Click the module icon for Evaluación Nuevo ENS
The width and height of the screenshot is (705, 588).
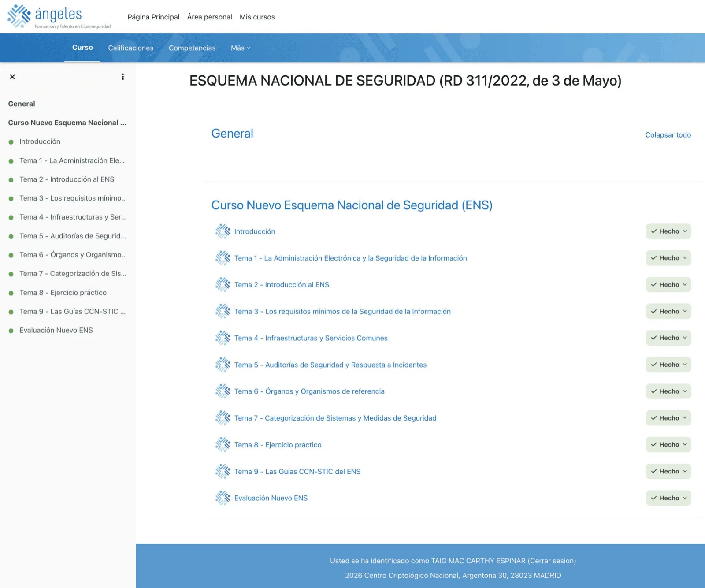pyautogui.click(x=223, y=498)
